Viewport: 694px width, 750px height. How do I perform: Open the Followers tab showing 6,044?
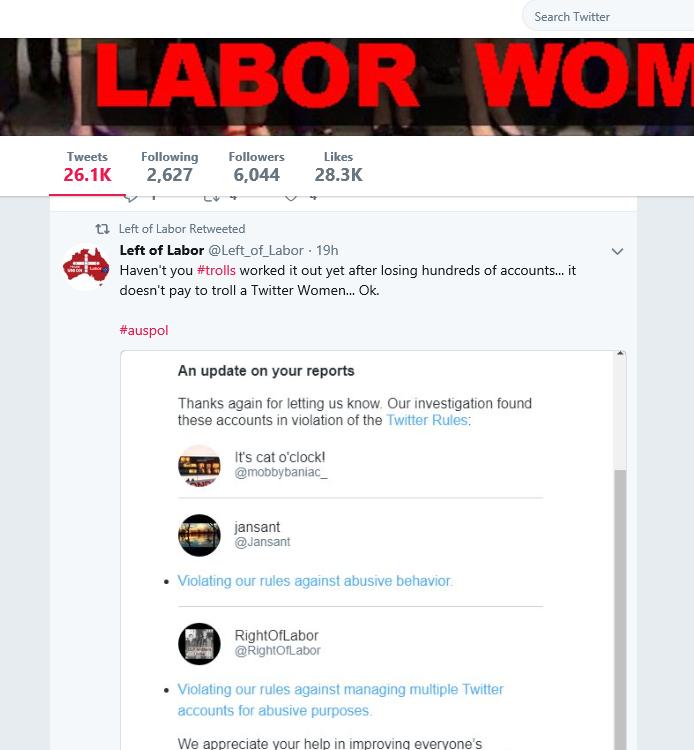(x=256, y=167)
